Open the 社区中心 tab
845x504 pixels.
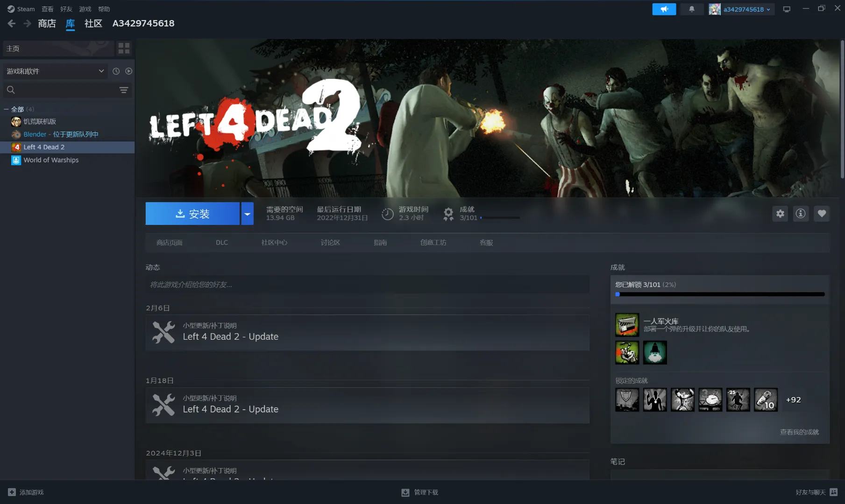pyautogui.click(x=274, y=243)
